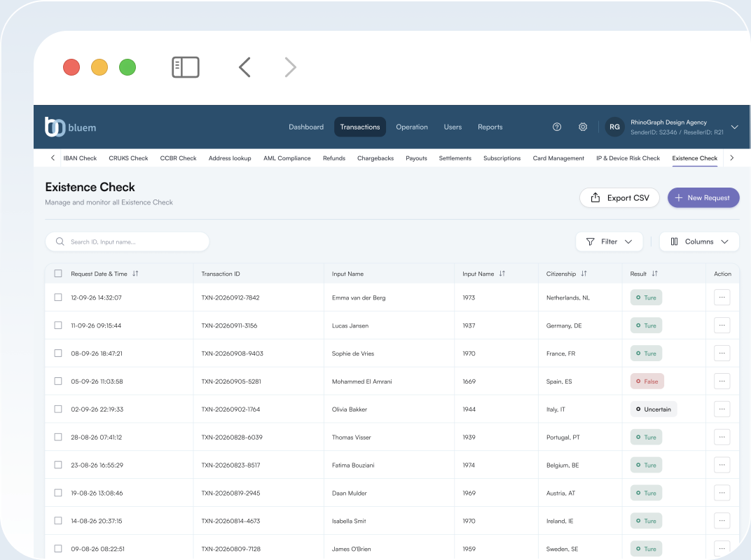Select all rows with header checkbox
This screenshot has width=751, height=560.
[58, 273]
